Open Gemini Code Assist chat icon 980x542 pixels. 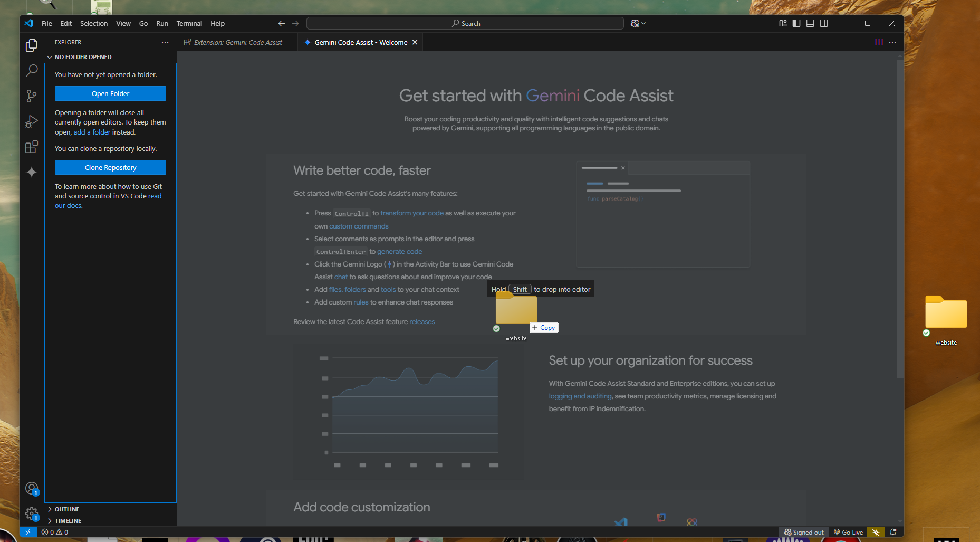[x=32, y=172]
